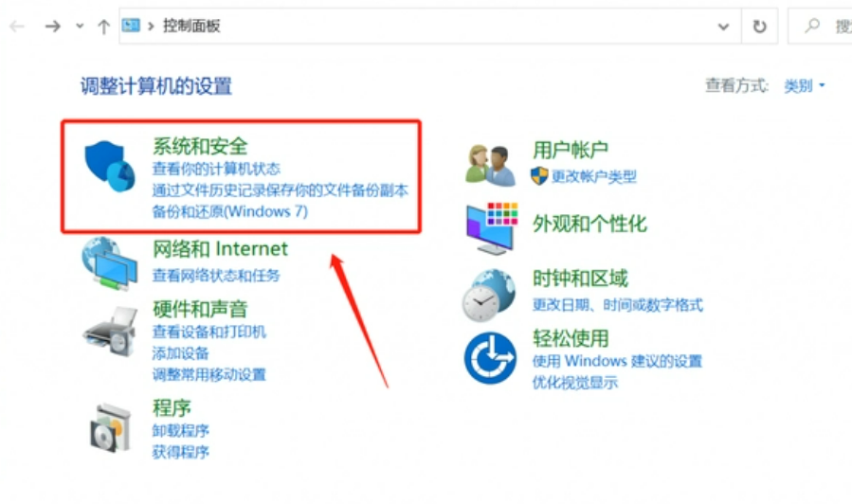Open the User Accounts people icon
This screenshot has width=852, height=504.
click(x=491, y=166)
